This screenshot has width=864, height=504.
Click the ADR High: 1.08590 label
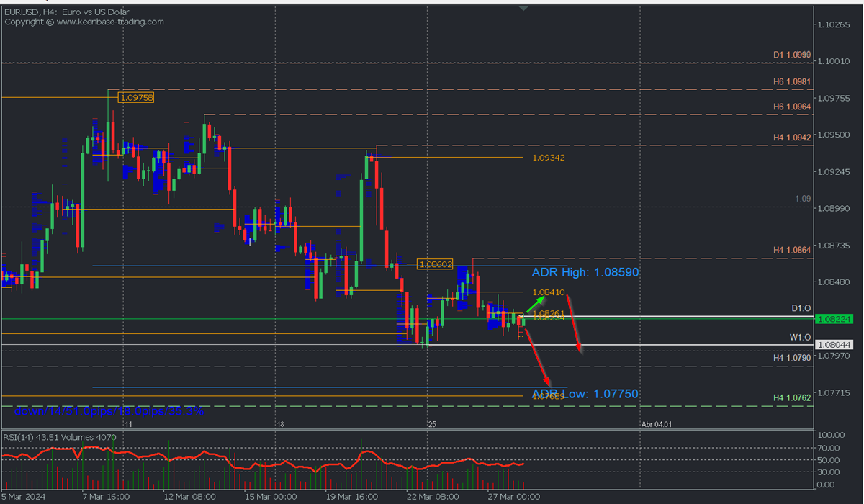point(585,273)
